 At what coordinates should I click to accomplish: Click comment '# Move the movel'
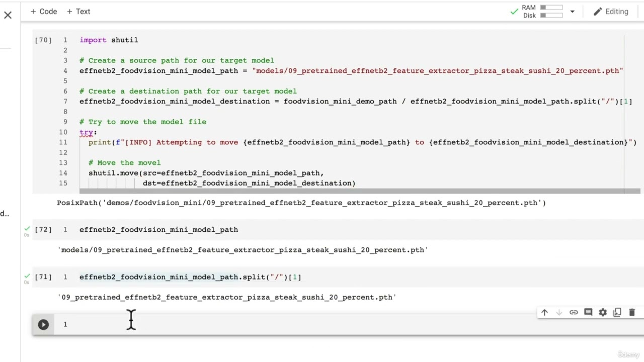pyautogui.click(x=125, y=162)
